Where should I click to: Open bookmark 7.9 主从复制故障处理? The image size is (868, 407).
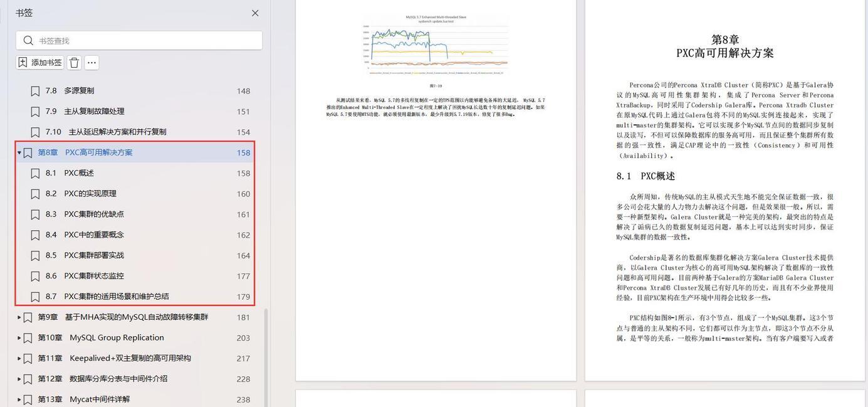click(x=85, y=112)
